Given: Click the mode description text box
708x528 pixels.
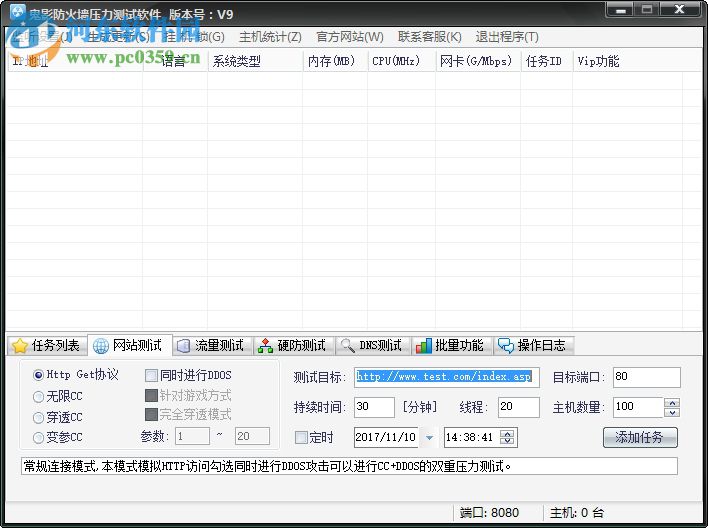Looking at the screenshot, I should coord(349,466).
